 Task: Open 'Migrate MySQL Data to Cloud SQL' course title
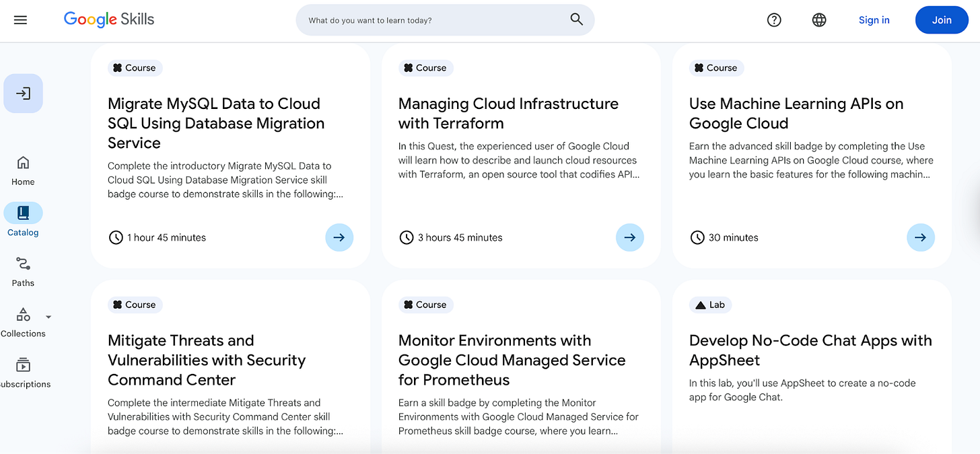pos(216,123)
